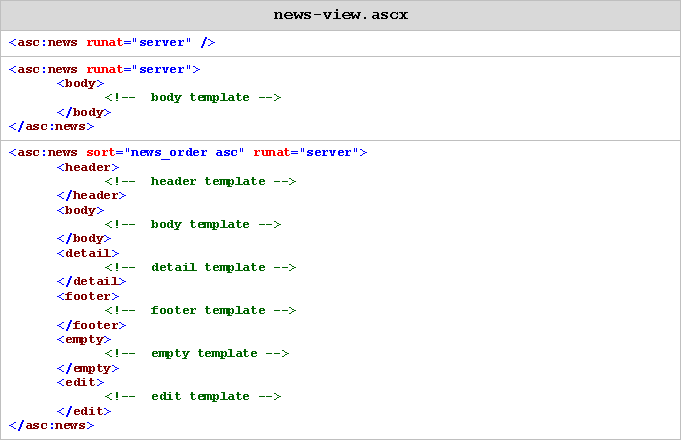
Task: Click the second block's opening asc:news tag
Action: point(104,69)
